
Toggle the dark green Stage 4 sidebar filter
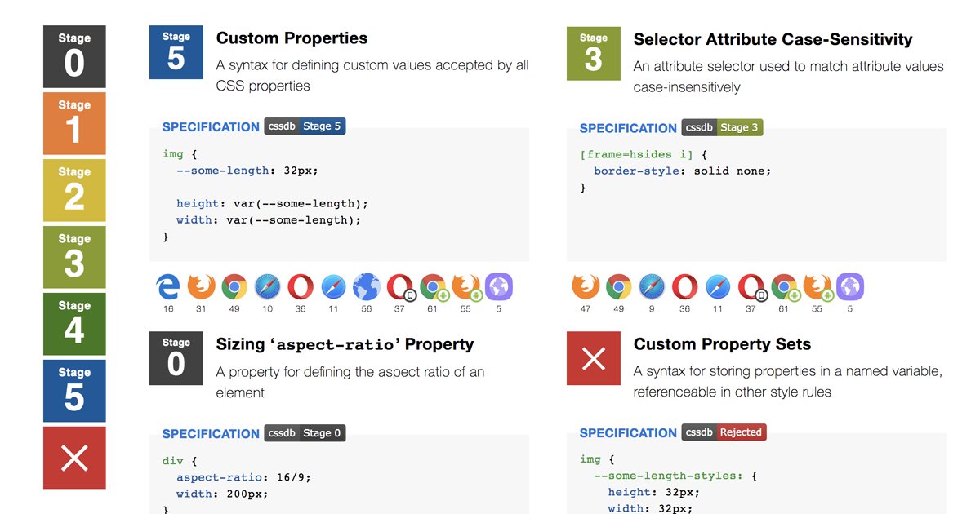tap(74, 325)
